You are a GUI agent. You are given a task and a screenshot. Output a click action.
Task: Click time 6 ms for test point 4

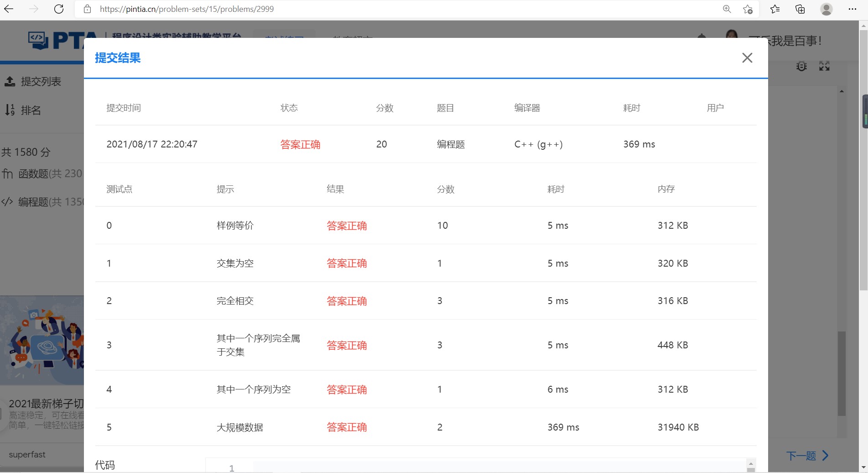click(x=558, y=389)
